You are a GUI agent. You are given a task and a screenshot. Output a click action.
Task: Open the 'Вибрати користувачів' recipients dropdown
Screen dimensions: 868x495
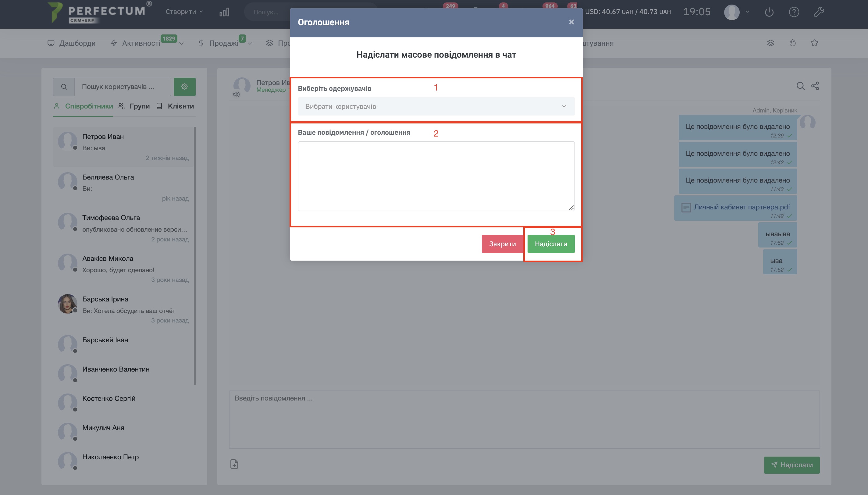[x=436, y=106]
